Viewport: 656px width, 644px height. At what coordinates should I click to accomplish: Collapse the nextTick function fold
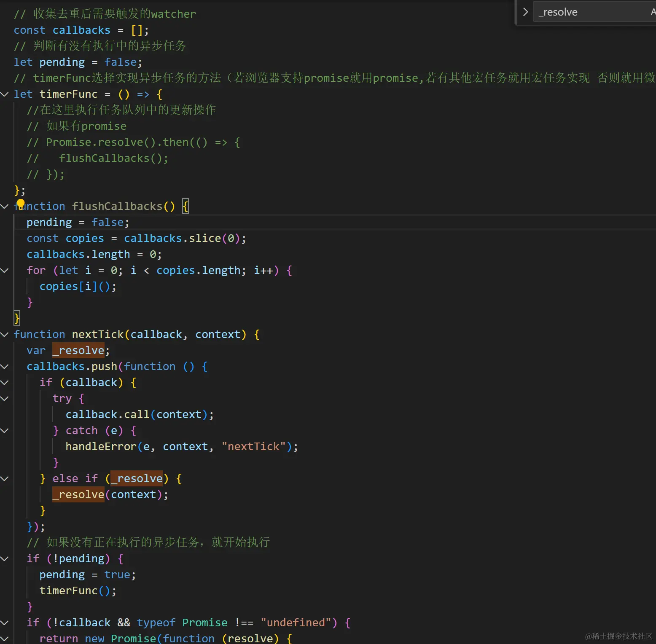(5, 334)
